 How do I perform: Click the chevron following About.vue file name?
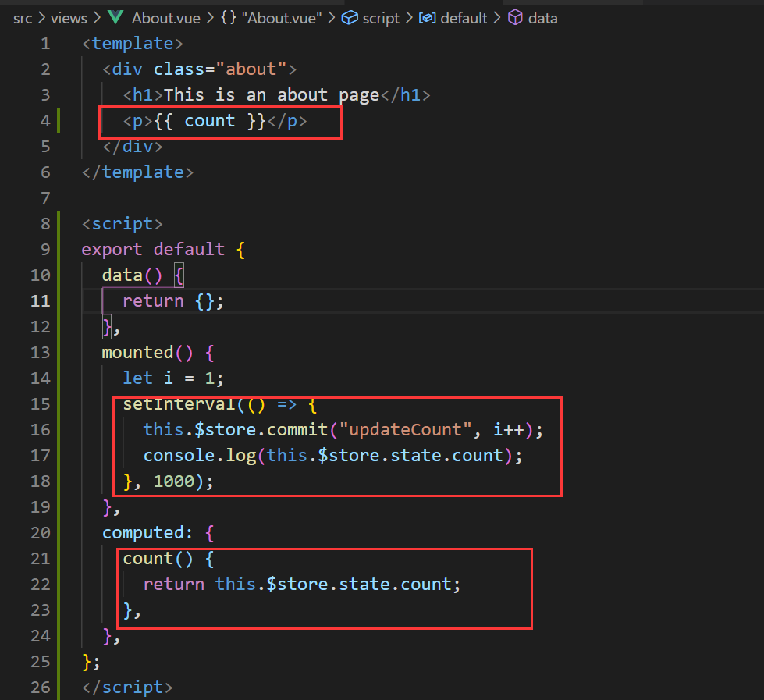[x=210, y=19]
